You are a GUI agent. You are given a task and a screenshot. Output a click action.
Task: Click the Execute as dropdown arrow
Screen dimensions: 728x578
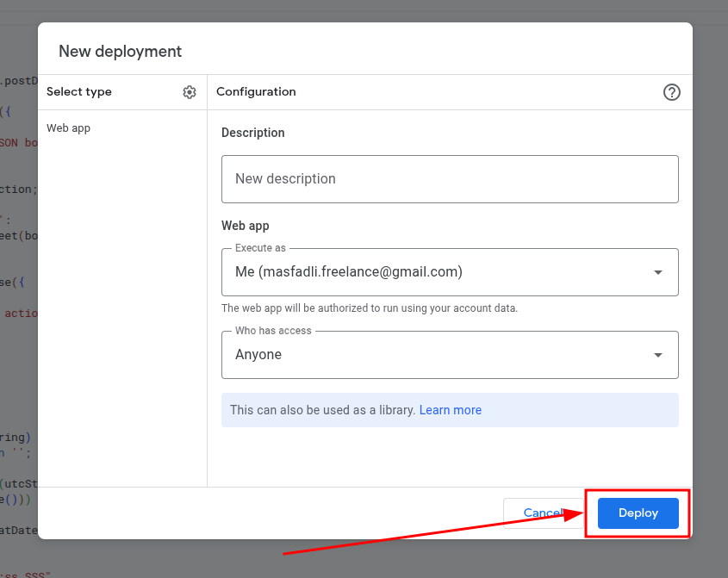pos(658,272)
